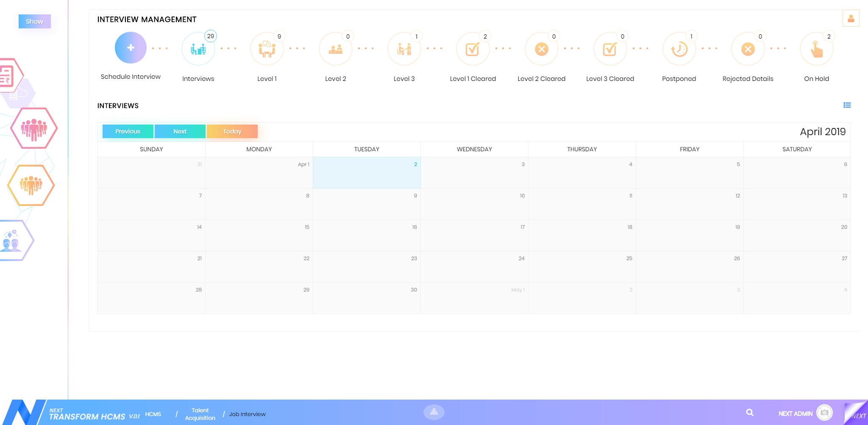Open Level 1 interviews icon
The width and height of the screenshot is (868, 425).
click(x=267, y=49)
